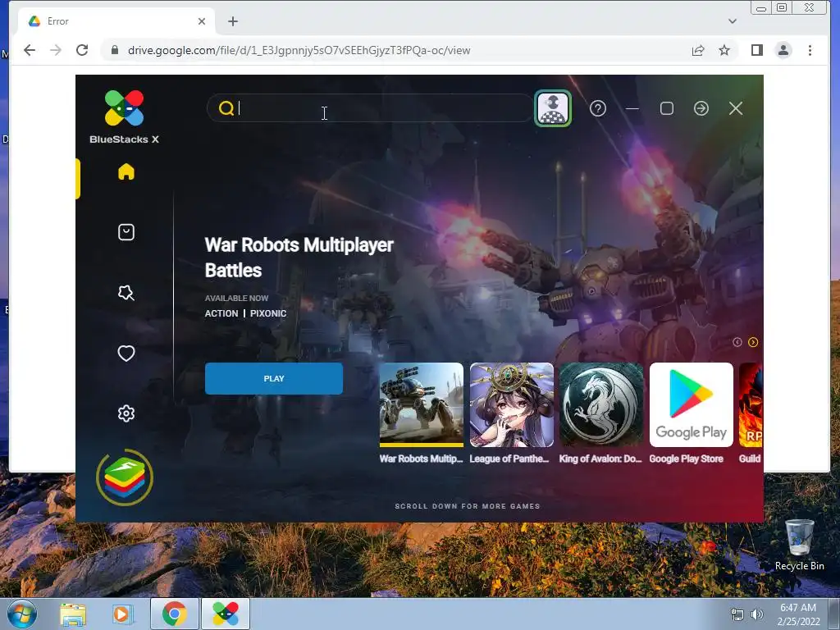Image resolution: width=840 pixels, height=630 pixels.
Task: Open the discover games sidebar icon
Action: pos(126,293)
